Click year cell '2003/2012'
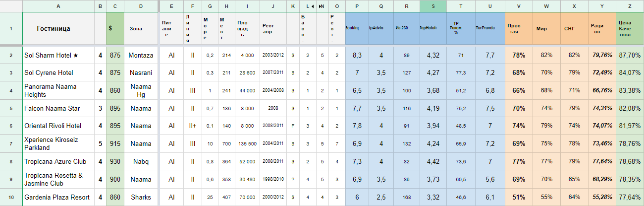Screen dimensions: 644x206 (273, 55)
